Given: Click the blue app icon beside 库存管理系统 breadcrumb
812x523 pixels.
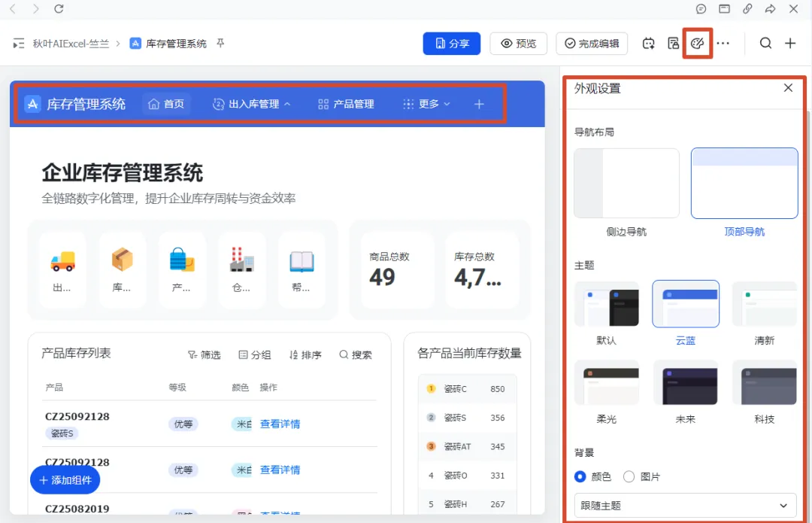Looking at the screenshot, I should tap(135, 44).
